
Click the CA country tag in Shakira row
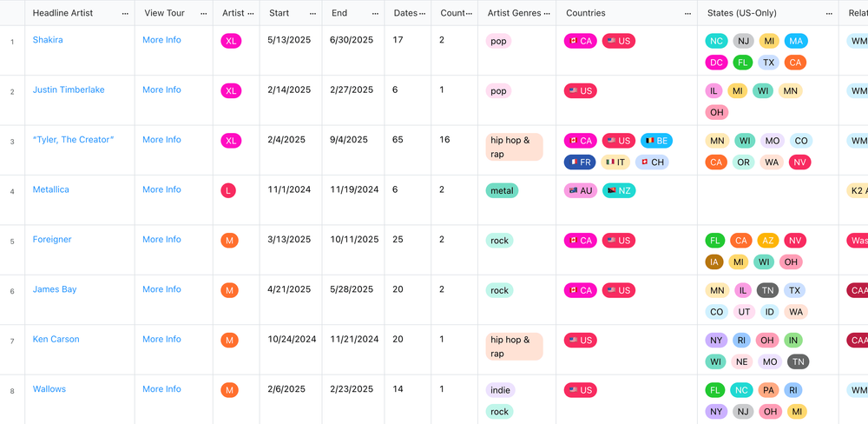580,41
